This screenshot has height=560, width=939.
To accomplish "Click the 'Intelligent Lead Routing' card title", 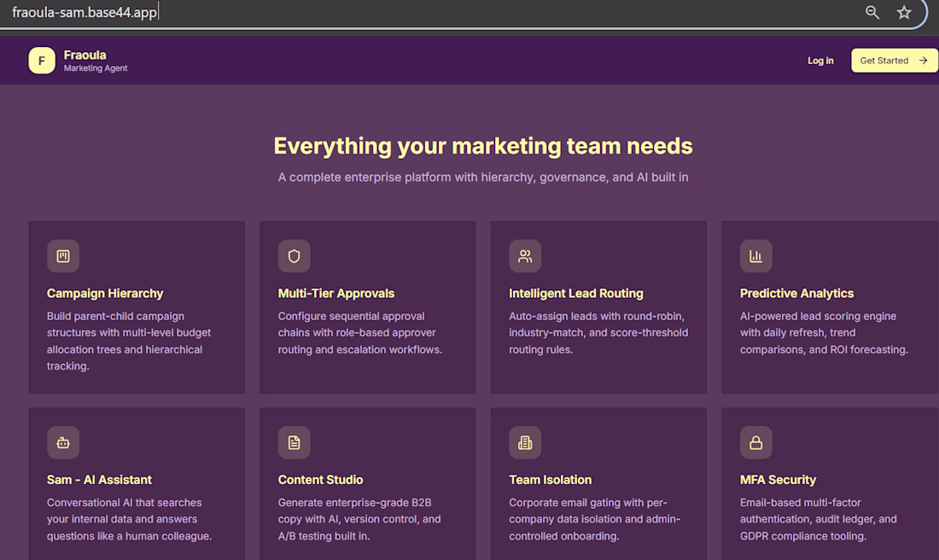I will (576, 294).
